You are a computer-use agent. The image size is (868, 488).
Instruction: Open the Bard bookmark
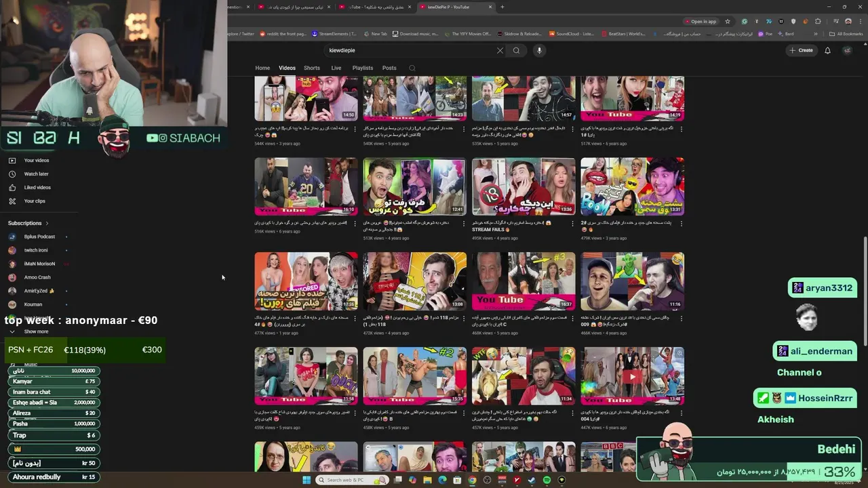(785, 34)
